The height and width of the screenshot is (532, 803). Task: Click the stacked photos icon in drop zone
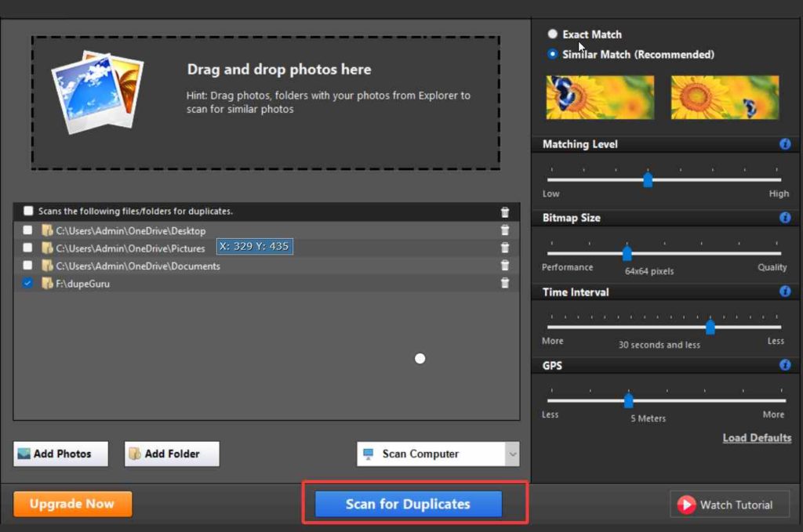97,92
